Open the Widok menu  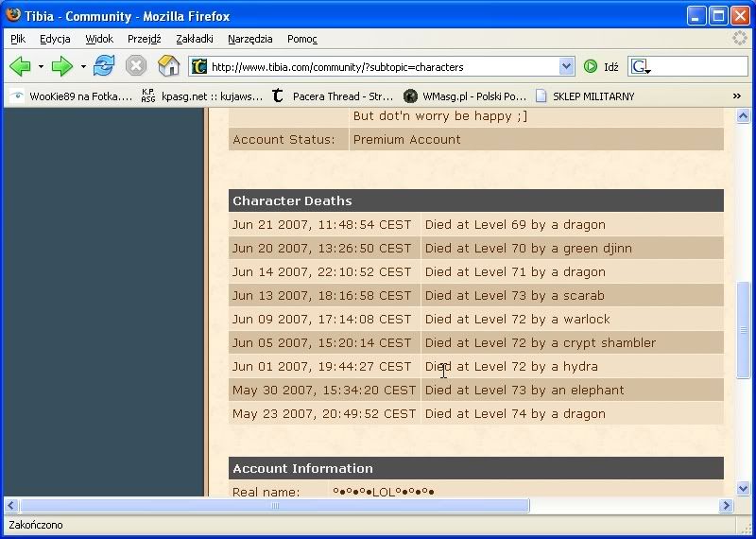pos(99,39)
